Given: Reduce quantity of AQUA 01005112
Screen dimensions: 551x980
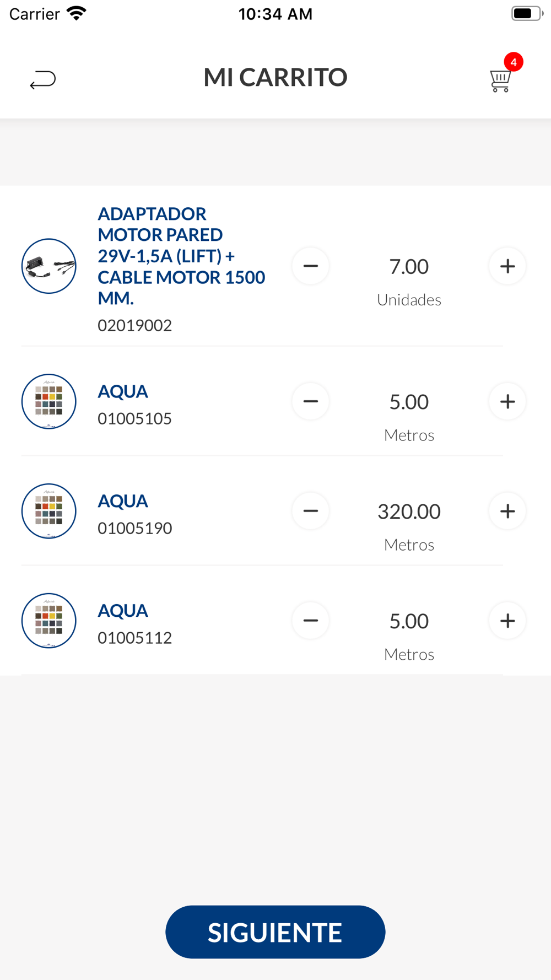Looking at the screenshot, I should (x=311, y=621).
